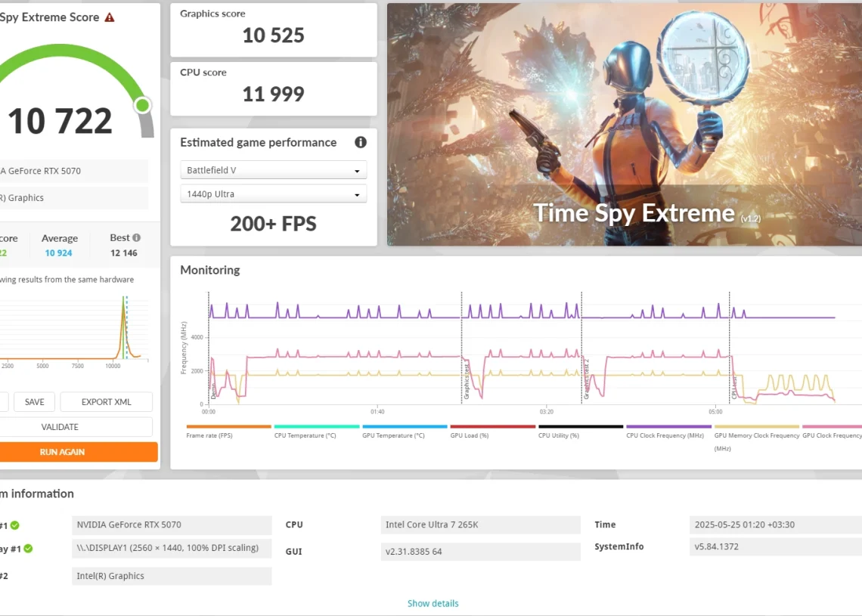Open the Show details link
Screen dimensions: 862x616
433,603
